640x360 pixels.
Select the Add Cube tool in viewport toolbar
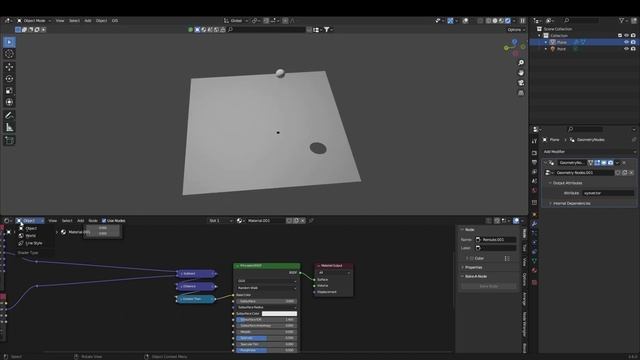click(9, 140)
